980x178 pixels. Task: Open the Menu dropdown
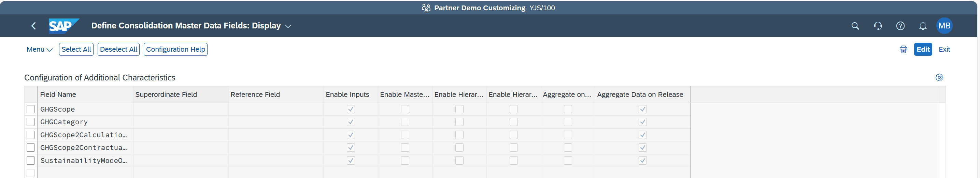(39, 50)
